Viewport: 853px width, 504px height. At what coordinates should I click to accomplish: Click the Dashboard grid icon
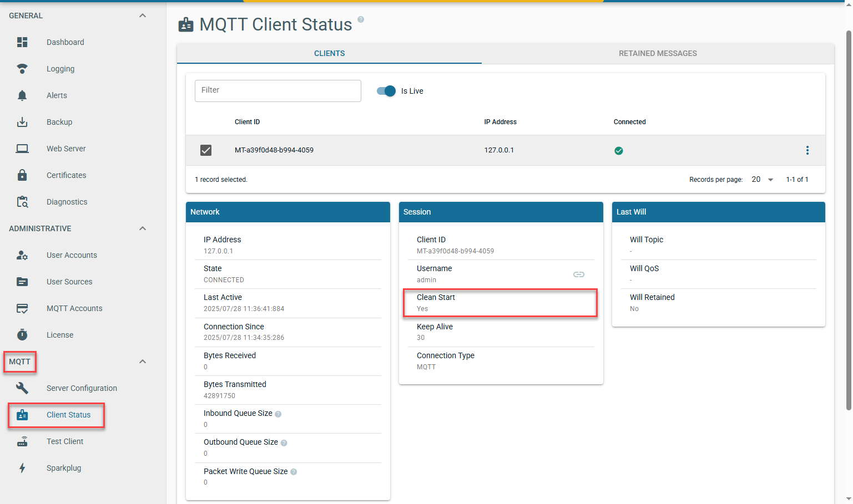click(22, 42)
